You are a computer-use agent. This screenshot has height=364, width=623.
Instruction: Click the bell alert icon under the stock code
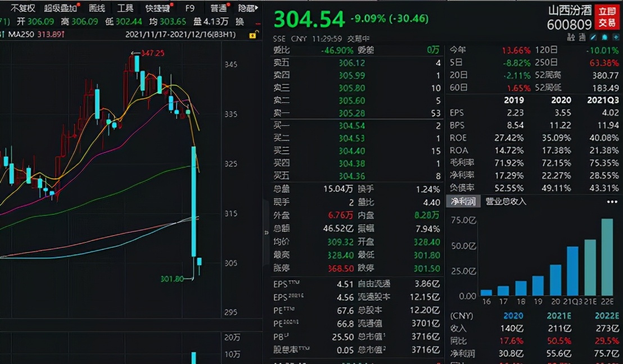(x=604, y=38)
